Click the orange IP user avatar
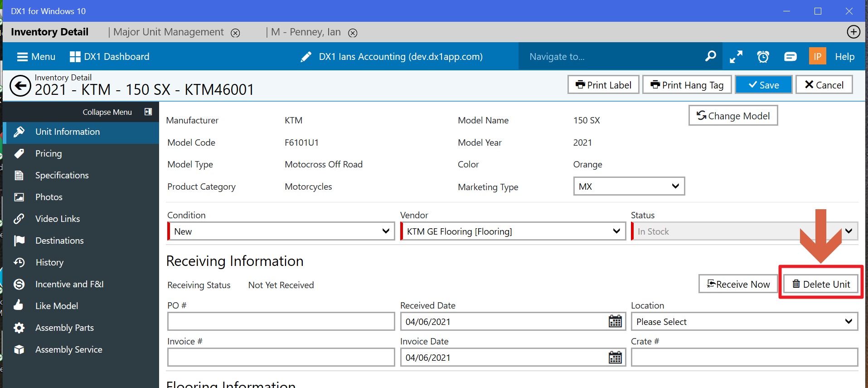 (x=818, y=56)
